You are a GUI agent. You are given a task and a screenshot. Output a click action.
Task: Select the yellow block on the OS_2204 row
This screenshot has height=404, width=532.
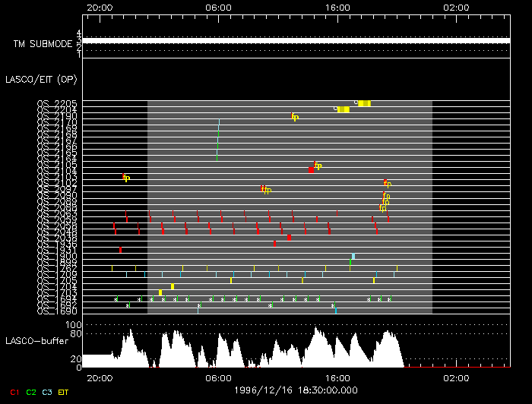(x=344, y=109)
